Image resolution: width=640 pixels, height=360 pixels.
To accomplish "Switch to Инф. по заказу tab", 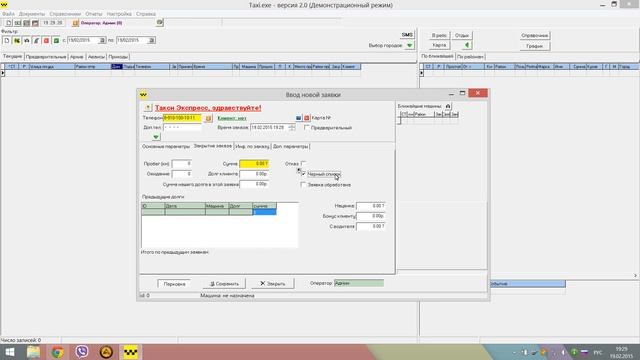I will coord(252,146).
